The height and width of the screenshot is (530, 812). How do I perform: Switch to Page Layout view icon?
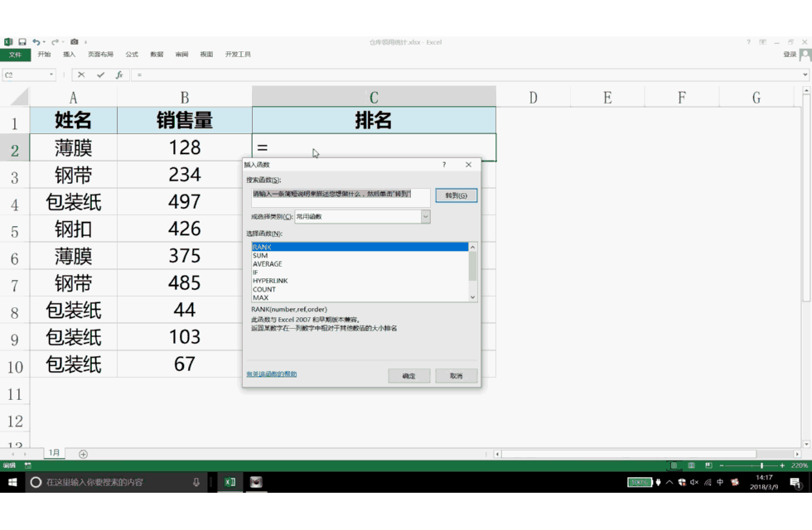tap(691, 465)
